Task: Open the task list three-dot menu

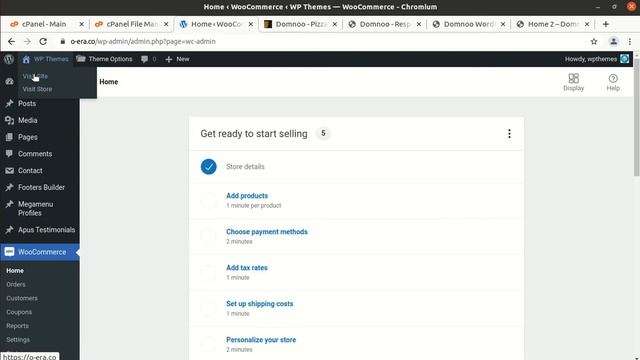Action: [509, 134]
